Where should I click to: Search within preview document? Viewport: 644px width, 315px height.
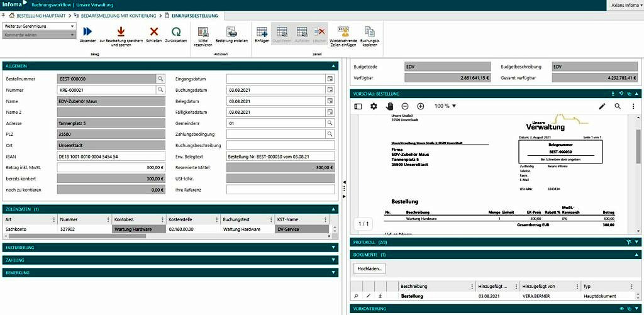tap(618, 106)
